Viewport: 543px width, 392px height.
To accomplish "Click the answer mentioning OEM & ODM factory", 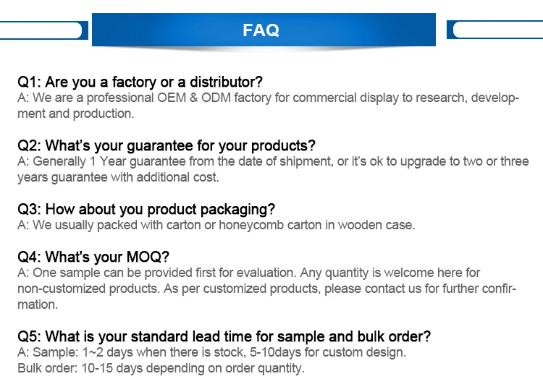I will (268, 98).
